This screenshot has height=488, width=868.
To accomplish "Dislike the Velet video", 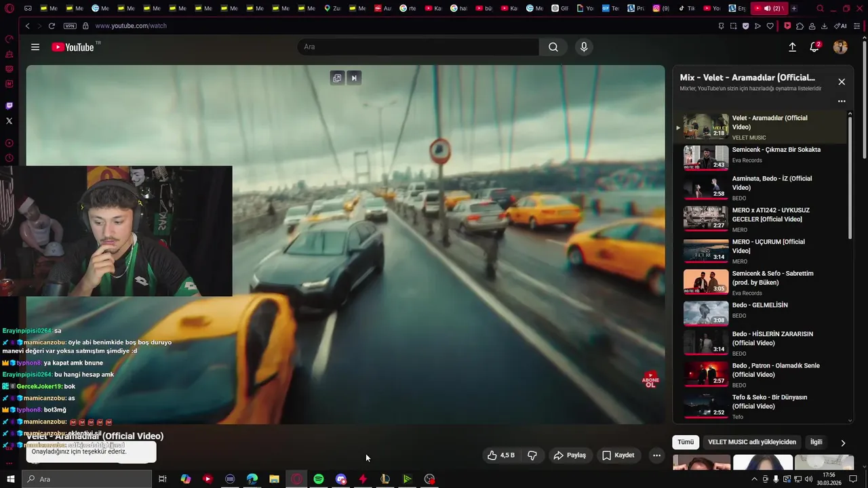I will pyautogui.click(x=532, y=455).
